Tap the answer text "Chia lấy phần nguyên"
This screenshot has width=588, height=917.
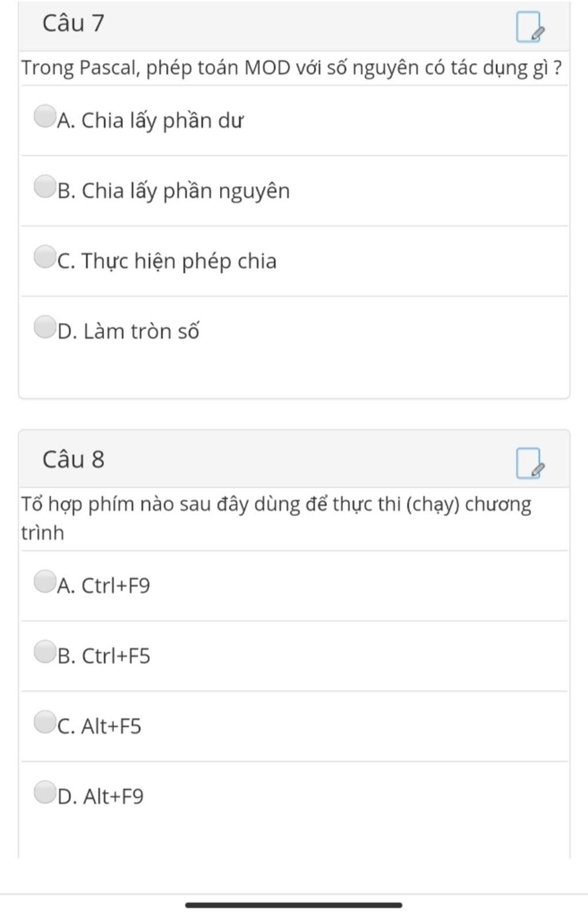(185, 191)
